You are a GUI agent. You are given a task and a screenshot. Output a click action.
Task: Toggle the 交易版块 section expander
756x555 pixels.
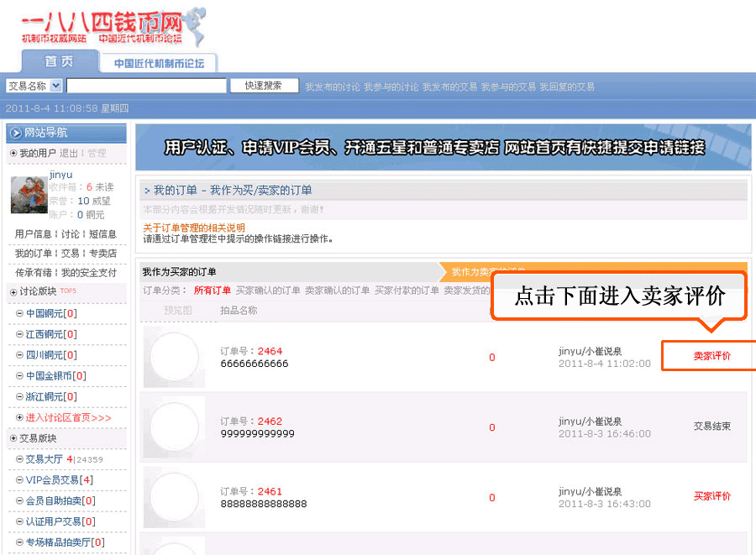point(13,438)
